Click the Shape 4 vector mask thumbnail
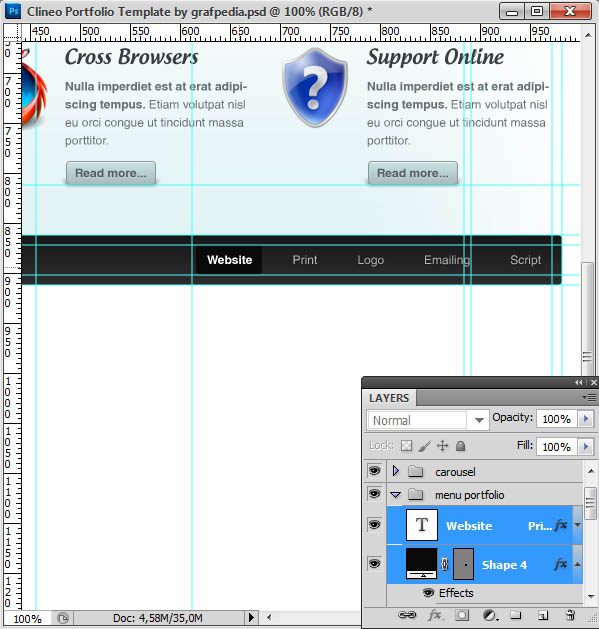 [x=463, y=564]
